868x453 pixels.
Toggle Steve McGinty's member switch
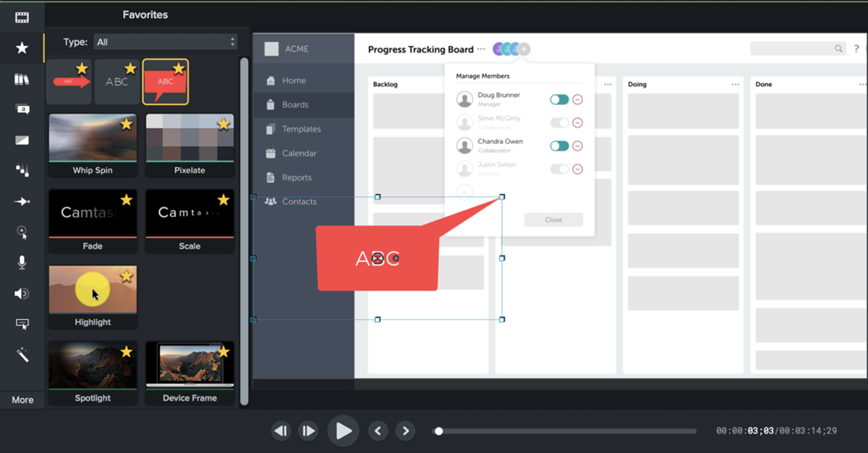click(559, 122)
